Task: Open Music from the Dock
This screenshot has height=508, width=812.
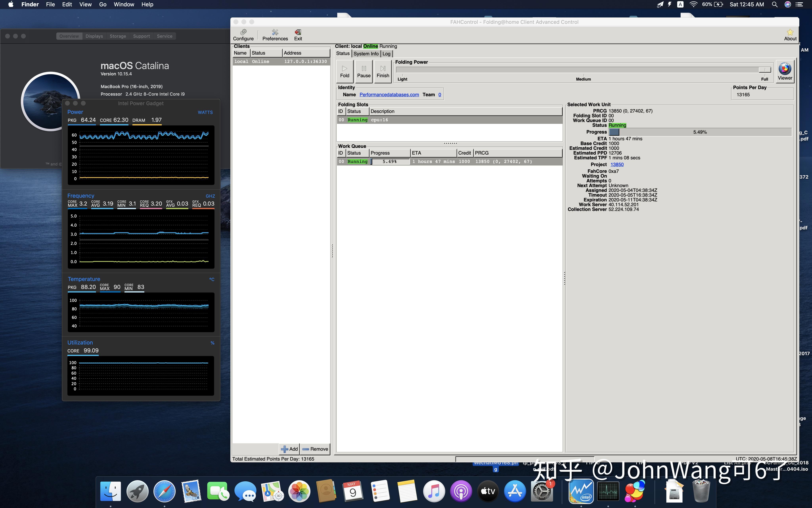Action: coord(434,491)
